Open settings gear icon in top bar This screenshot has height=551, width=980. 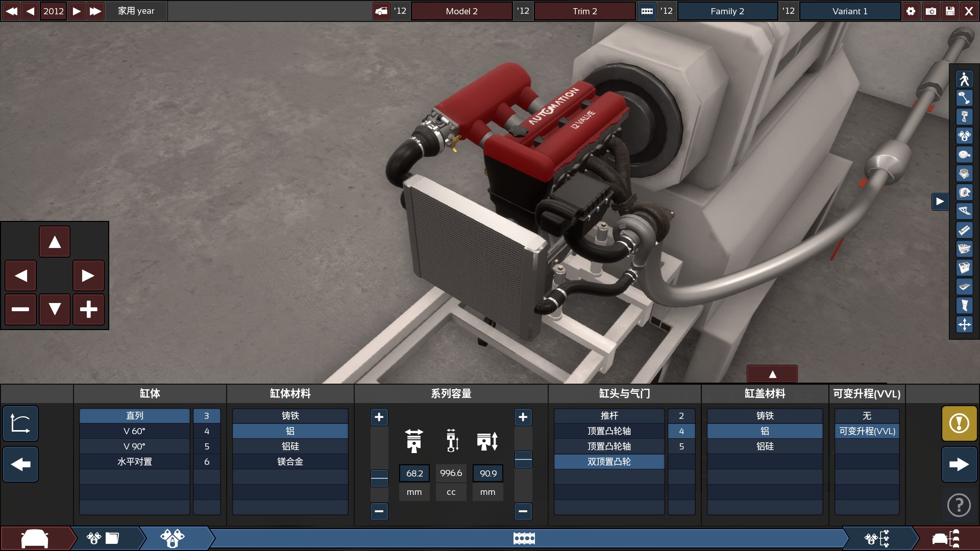(x=911, y=11)
